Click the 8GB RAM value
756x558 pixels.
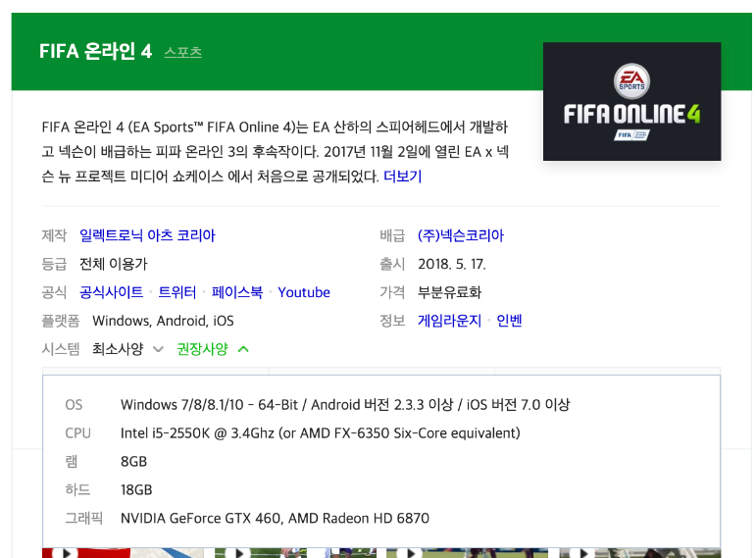point(133,462)
